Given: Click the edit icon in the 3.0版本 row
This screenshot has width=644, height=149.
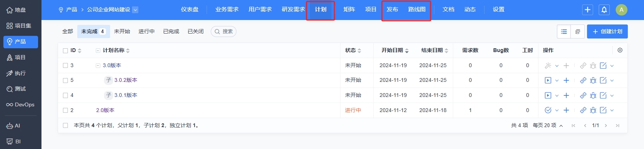Looking at the screenshot, I should tap(603, 66).
